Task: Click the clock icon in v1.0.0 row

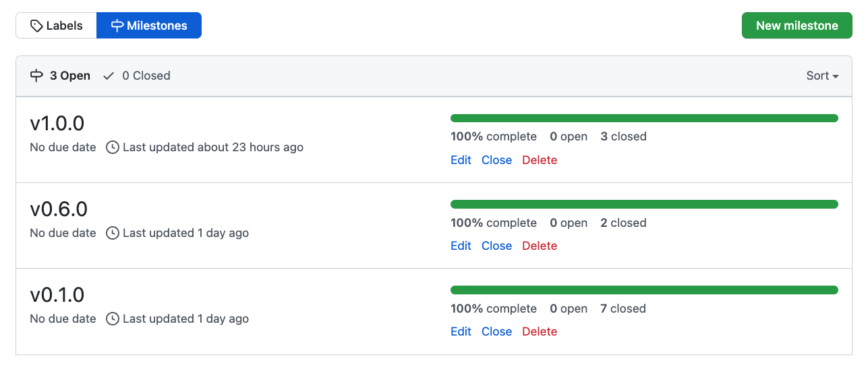Action: tap(113, 147)
